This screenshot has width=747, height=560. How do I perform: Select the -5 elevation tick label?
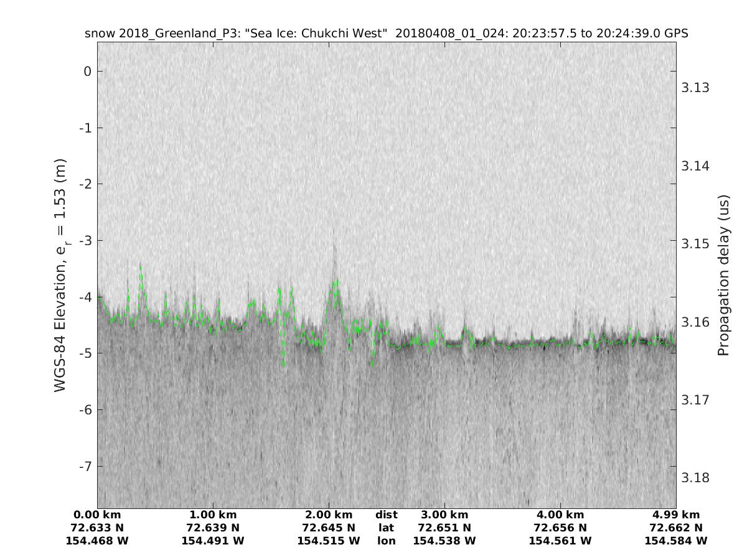pos(85,353)
